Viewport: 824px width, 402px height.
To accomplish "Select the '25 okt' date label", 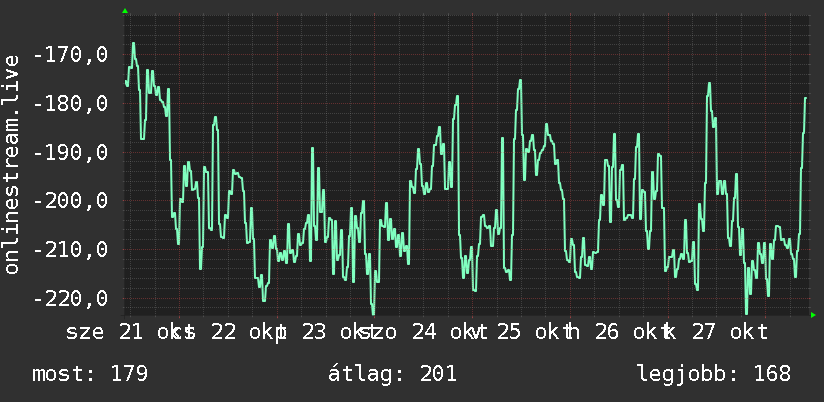I will (532, 333).
